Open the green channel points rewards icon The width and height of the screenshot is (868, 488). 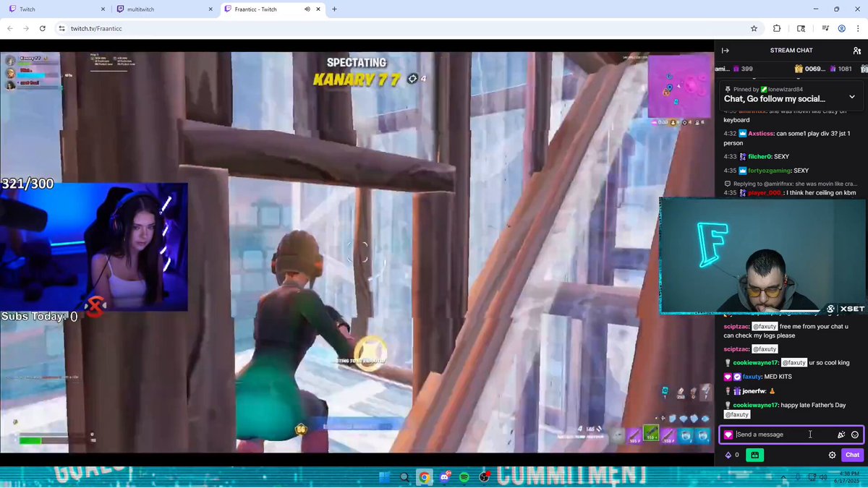(754, 455)
